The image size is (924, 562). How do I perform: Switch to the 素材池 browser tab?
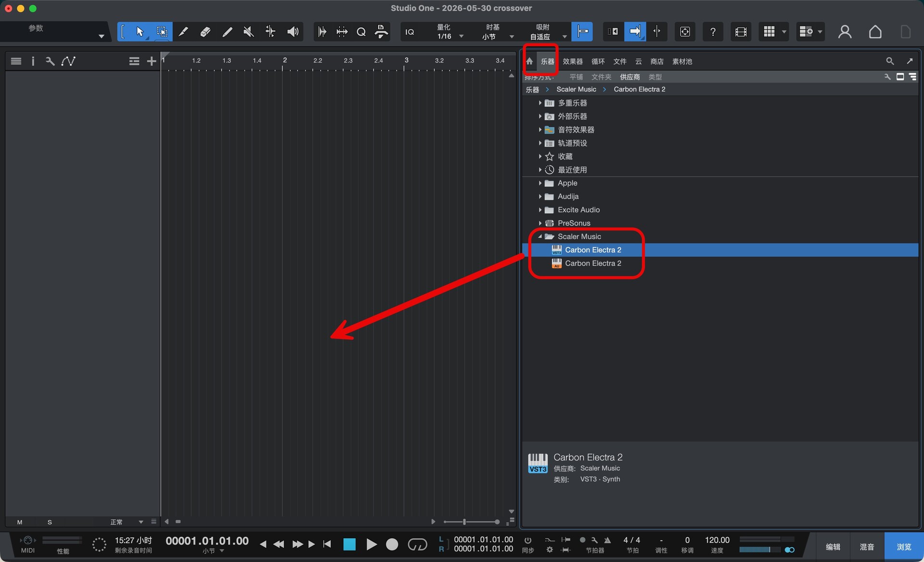click(x=682, y=61)
